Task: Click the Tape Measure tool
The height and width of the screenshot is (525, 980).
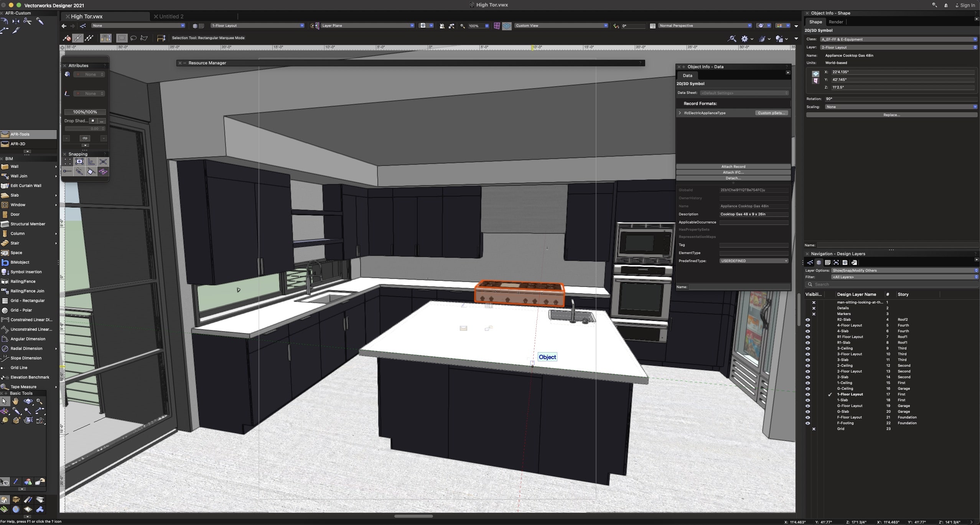Action: coord(23,387)
